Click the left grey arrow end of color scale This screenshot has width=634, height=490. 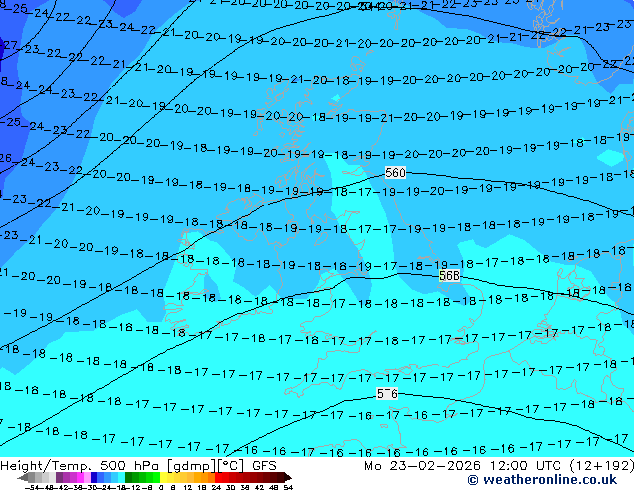(x=23, y=477)
